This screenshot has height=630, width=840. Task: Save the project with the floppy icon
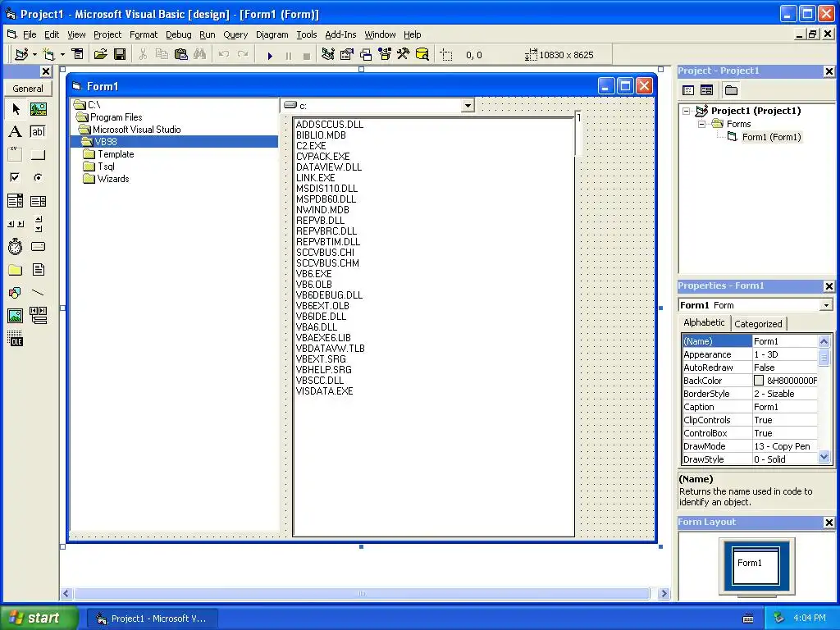tap(120, 54)
